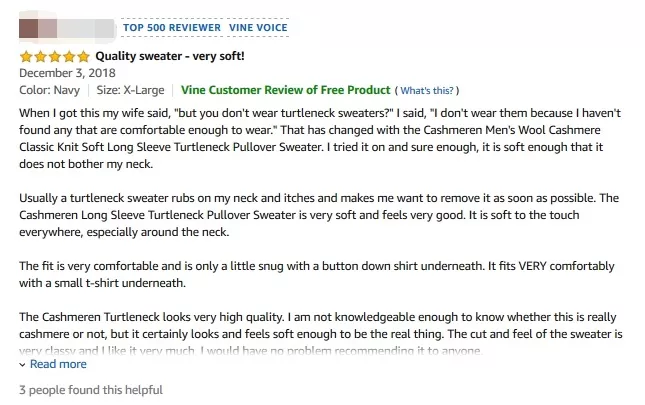Click the last star of the rating
This screenshot has height=405, width=645.
[83, 56]
